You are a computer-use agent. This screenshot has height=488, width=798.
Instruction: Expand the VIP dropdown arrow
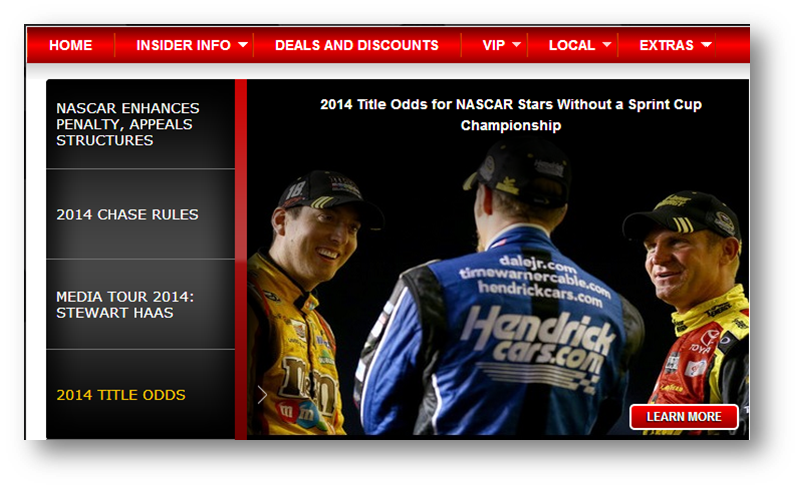click(x=517, y=45)
